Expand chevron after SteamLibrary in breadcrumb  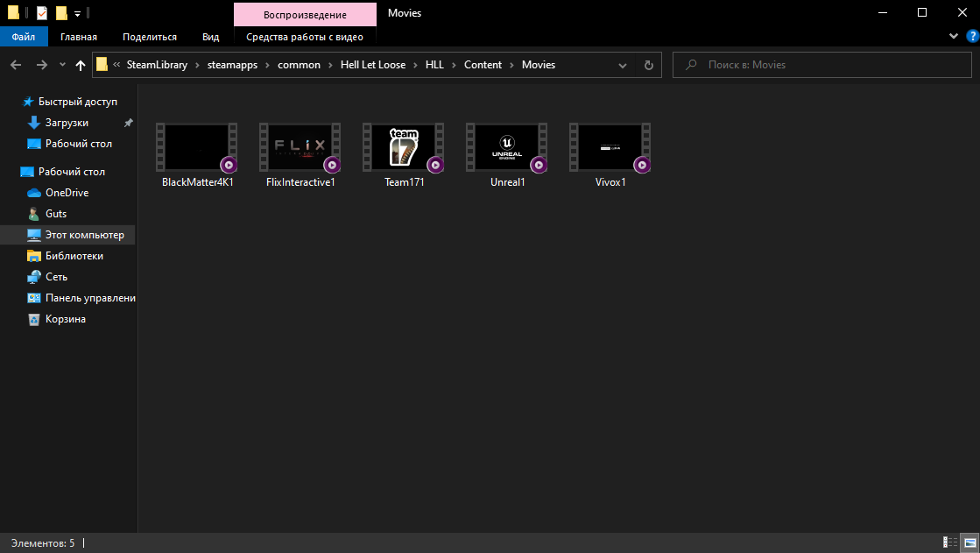198,65
